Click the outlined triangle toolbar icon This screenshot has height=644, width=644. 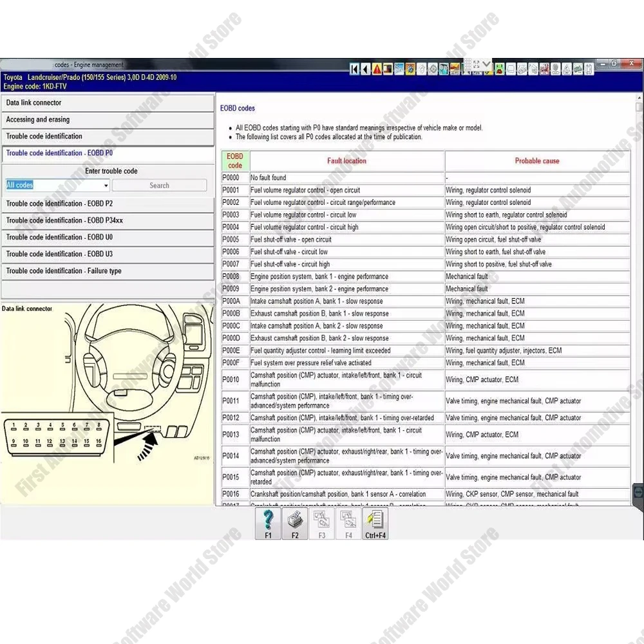click(566, 70)
